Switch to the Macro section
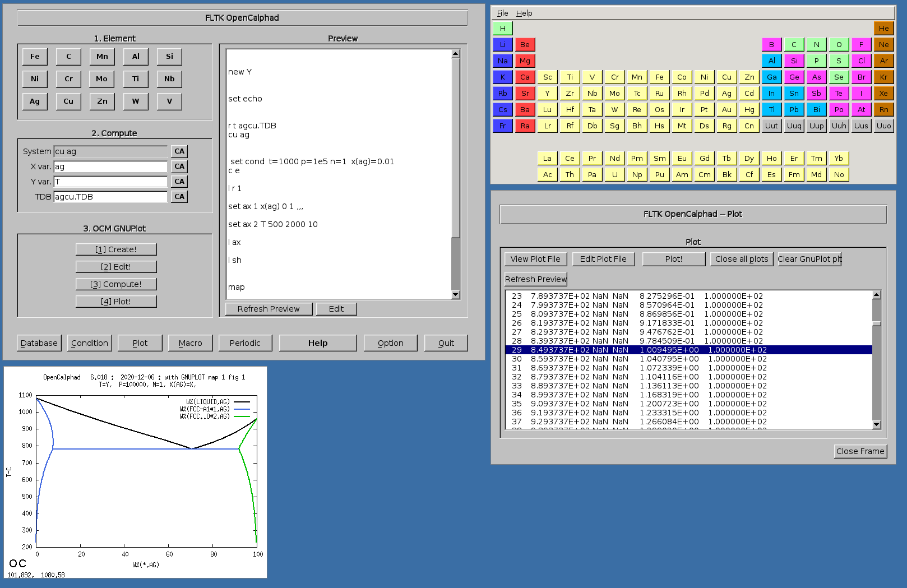 click(191, 343)
